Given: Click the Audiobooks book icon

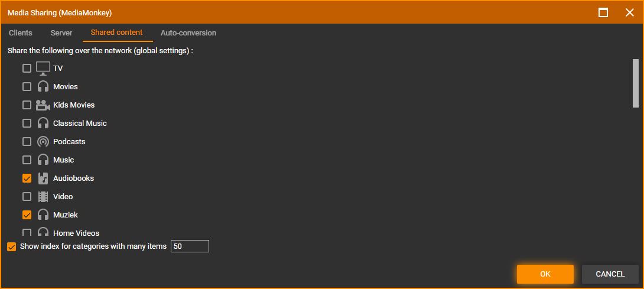Looking at the screenshot, I should coord(43,178).
